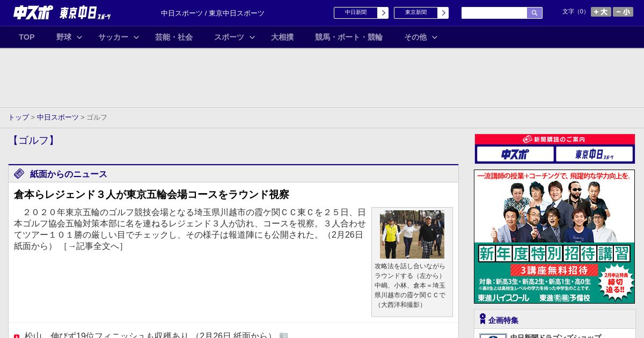Click the 東京中日スポーツ subscription banner button
The image size is (644, 338).
tap(594, 155)
